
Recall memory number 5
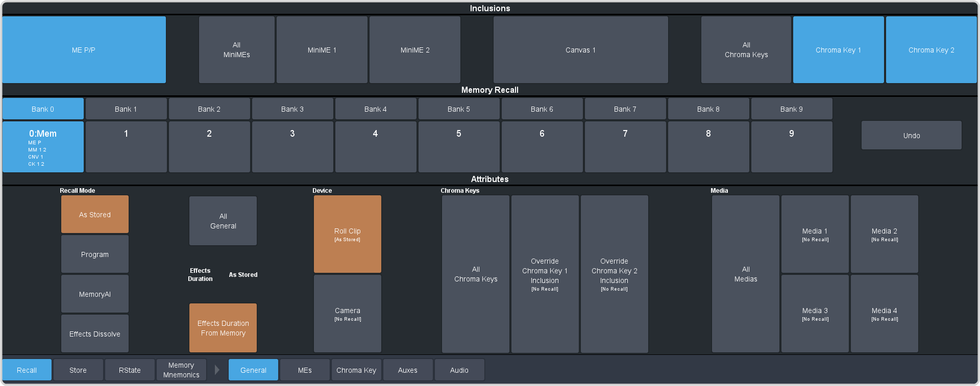tap(458, 146)
